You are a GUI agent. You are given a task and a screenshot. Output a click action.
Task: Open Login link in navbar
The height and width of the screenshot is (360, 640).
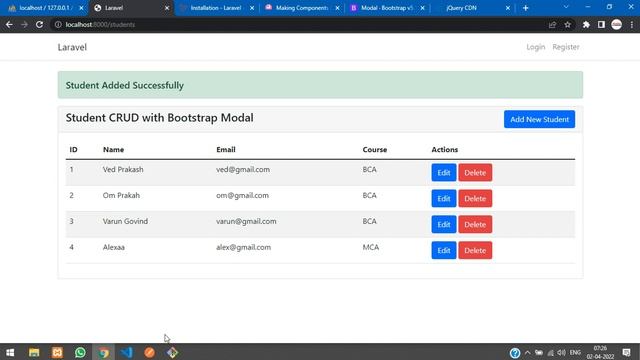point(536,47)
